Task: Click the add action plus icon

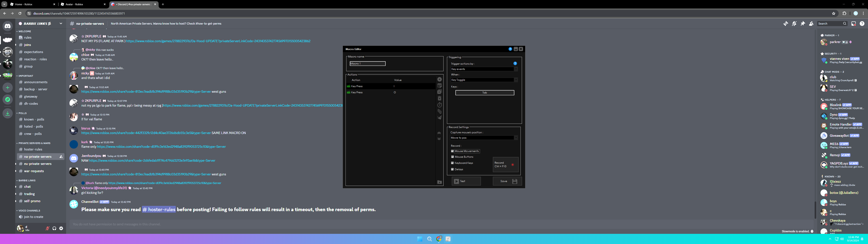Action: pos(439,79)
